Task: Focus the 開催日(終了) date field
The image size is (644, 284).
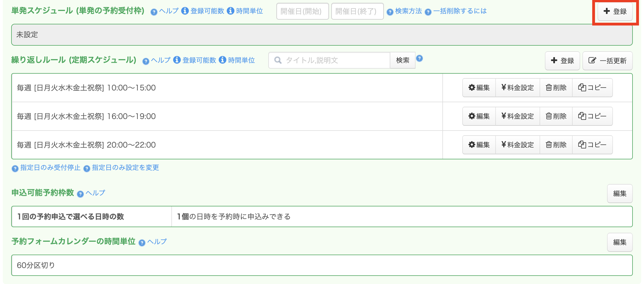Action: point(357,11)
